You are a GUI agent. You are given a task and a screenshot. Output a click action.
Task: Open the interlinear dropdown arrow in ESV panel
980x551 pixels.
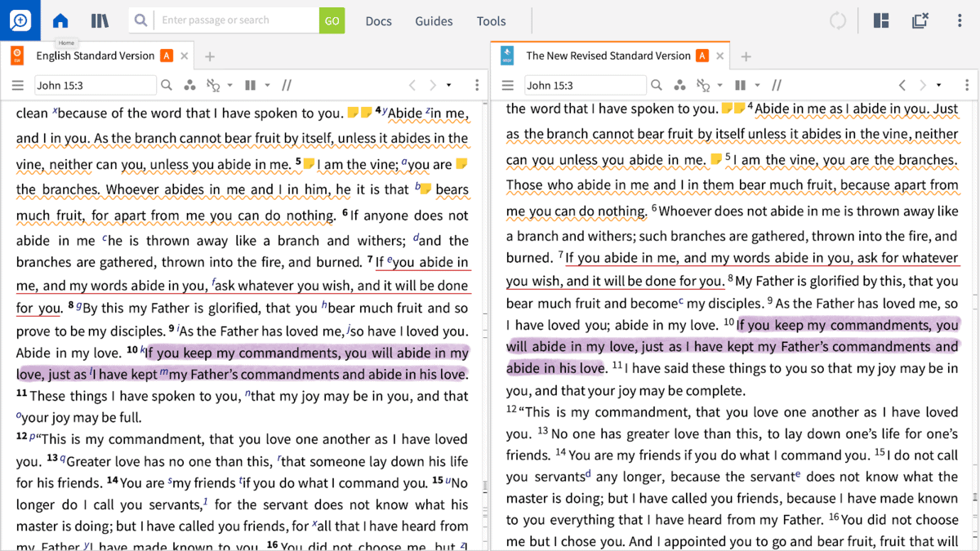230,85
